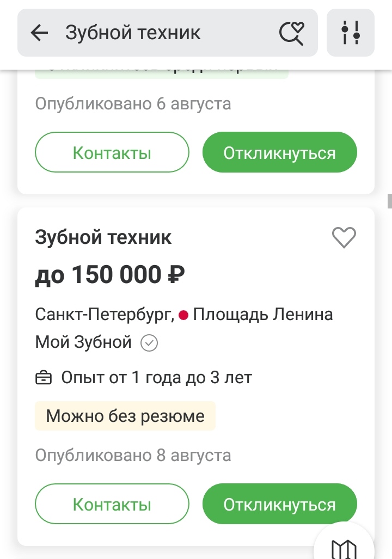Image resolution: width=392 pixels, height=559 pixels.
Task: Click the verified employer checkmark badge
Action: (149, 343)
